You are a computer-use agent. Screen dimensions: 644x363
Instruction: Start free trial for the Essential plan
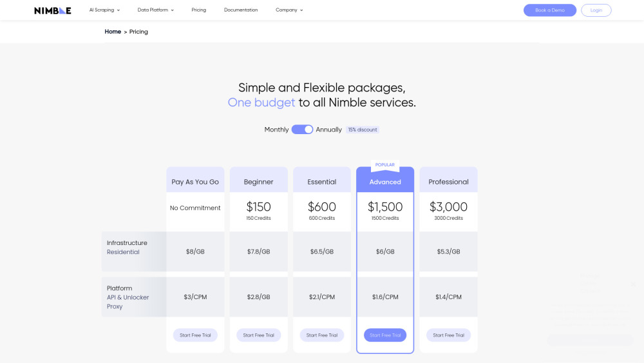click(x=322, y=335)
